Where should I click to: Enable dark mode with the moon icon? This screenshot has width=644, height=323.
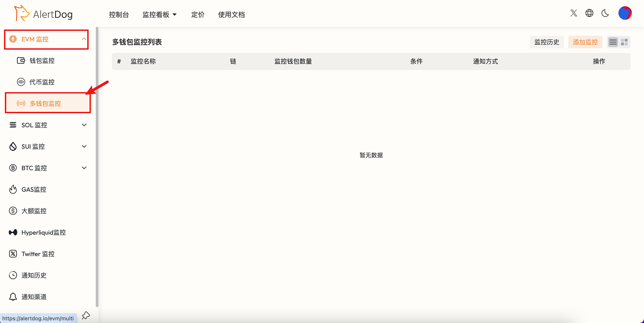605,13
